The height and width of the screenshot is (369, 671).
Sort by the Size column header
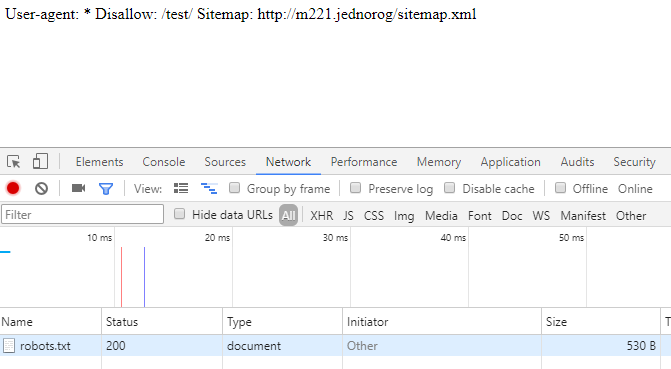[601, 322]
